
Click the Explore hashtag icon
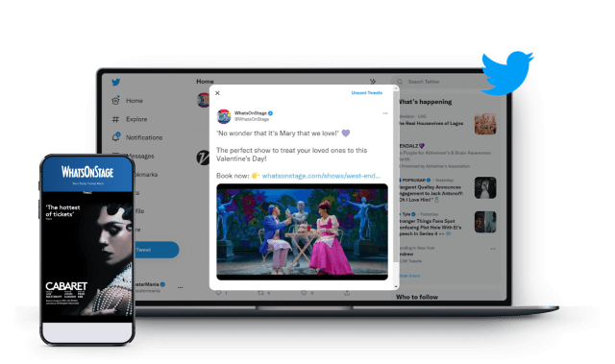click(115, 119)
